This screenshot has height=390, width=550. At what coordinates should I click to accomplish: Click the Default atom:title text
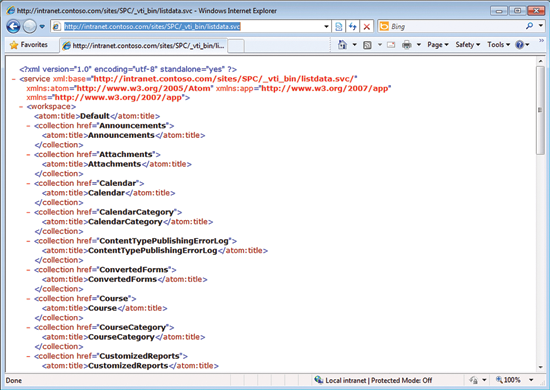click(x=95, y=116)
